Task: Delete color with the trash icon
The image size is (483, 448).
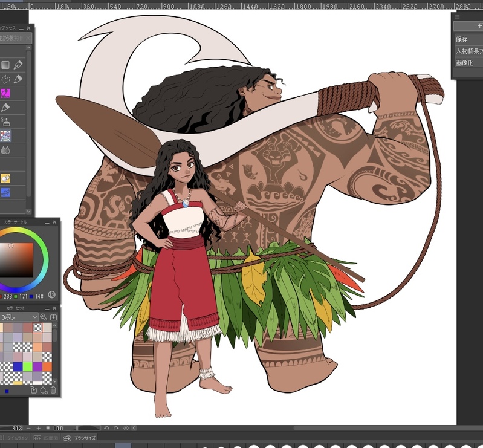Action: 53,391
